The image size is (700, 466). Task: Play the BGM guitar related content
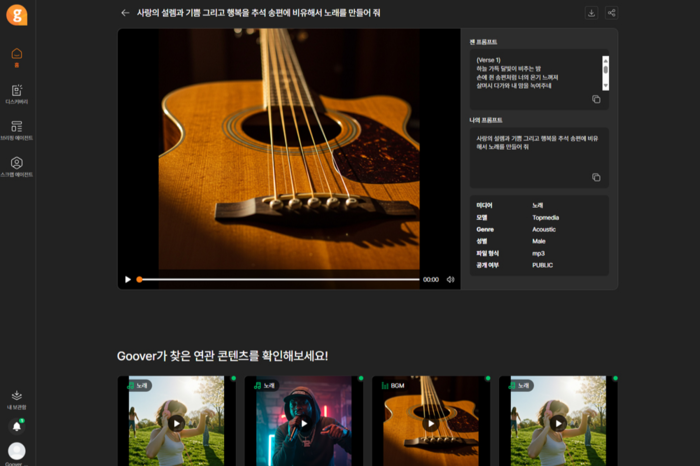coord(431,423)
